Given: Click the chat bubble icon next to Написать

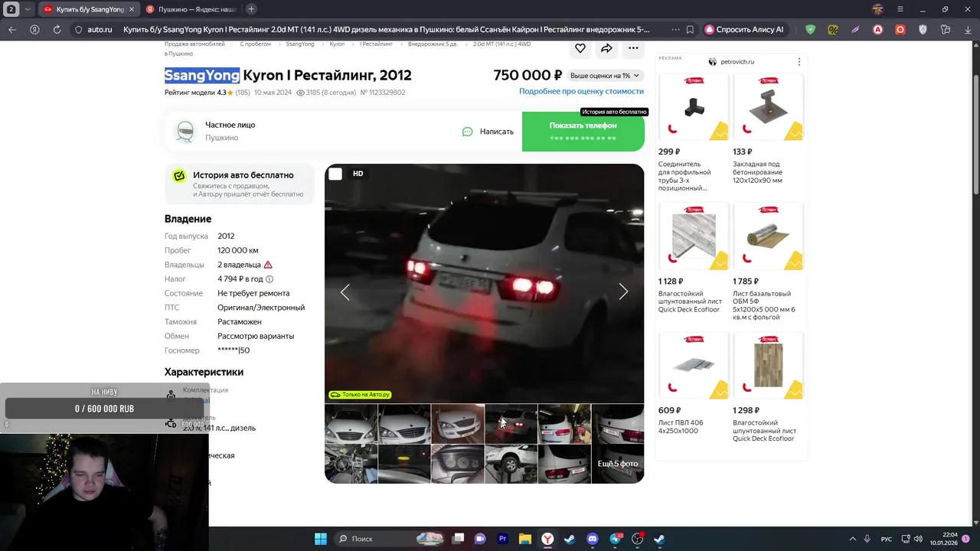Looking at the screenshot, I should click(467, 132).
